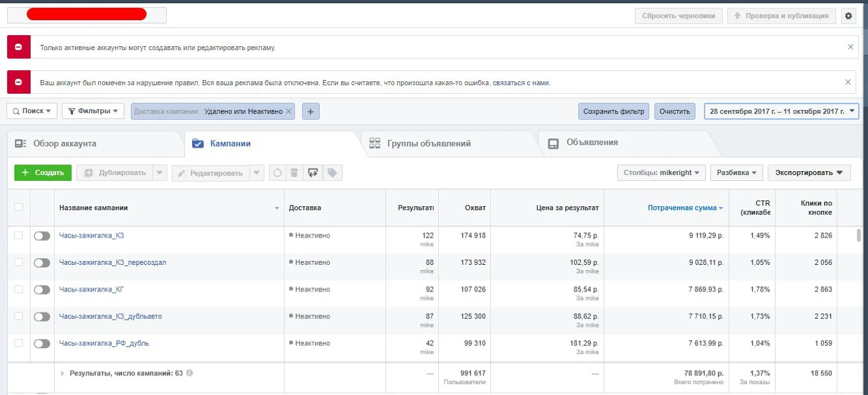868x395 pixels.
Task: Click info icon beside campaign count 63
Action: tap(189, 374)
